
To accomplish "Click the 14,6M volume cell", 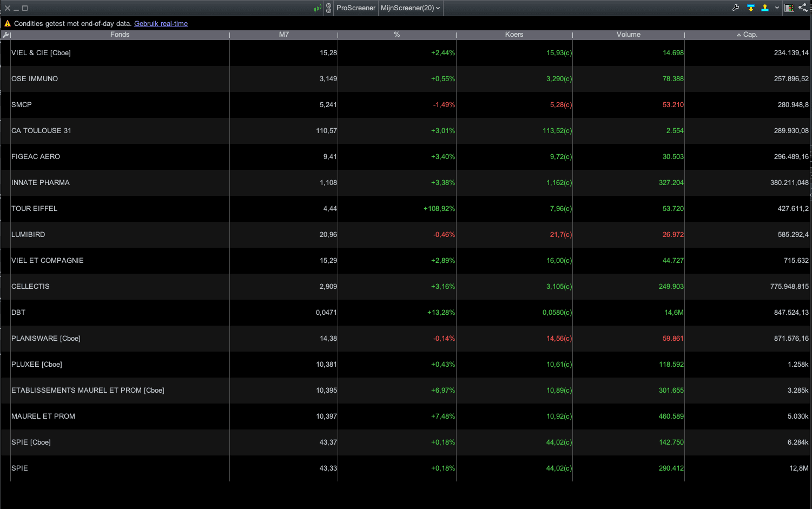I will point(674,313).
